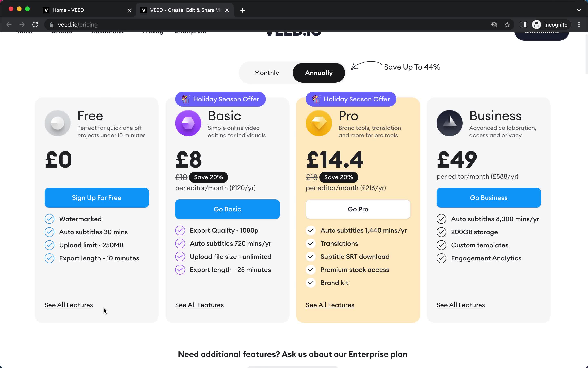This screenshot has height=368, width=588.
Task: Click text 'Auto subtitles 1,440 mins/yr'
Action: click(364, 230)
